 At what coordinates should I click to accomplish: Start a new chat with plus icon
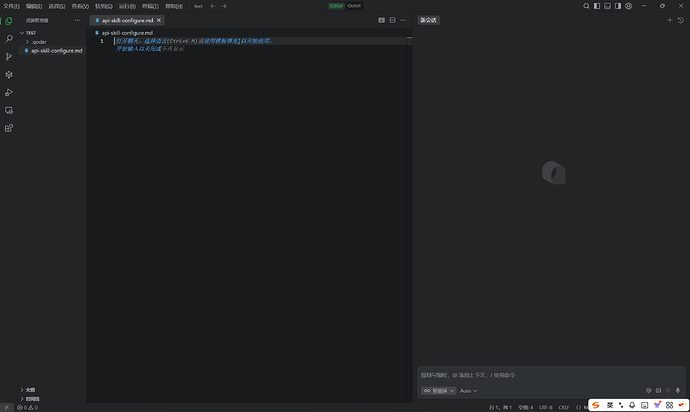click(x=670, y=20)
